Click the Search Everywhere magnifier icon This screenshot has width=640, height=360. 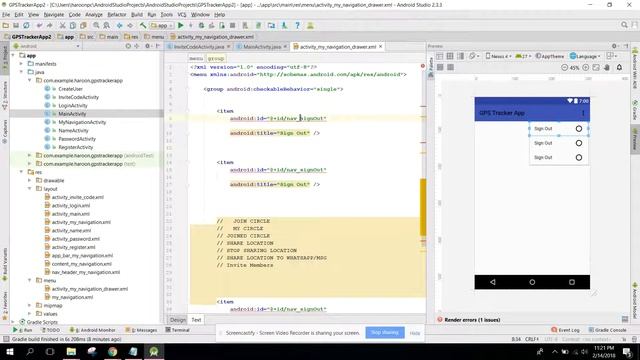(x=624, y=25)
